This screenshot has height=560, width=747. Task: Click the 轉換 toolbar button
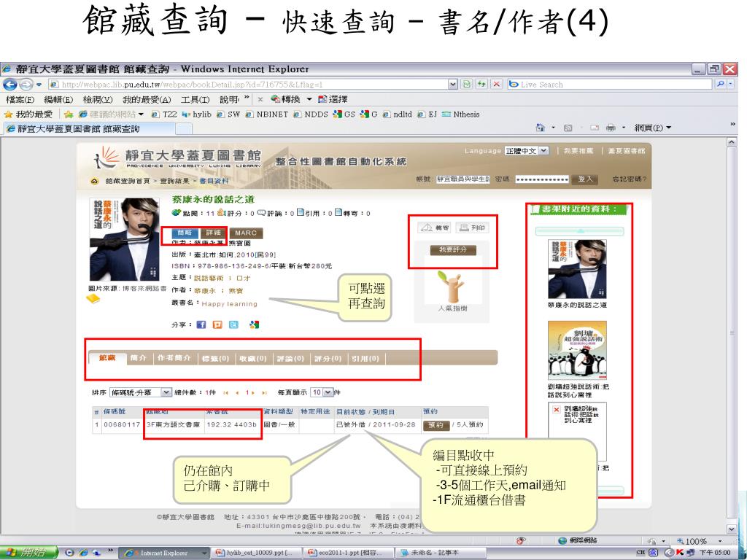(x=286, y=99)
